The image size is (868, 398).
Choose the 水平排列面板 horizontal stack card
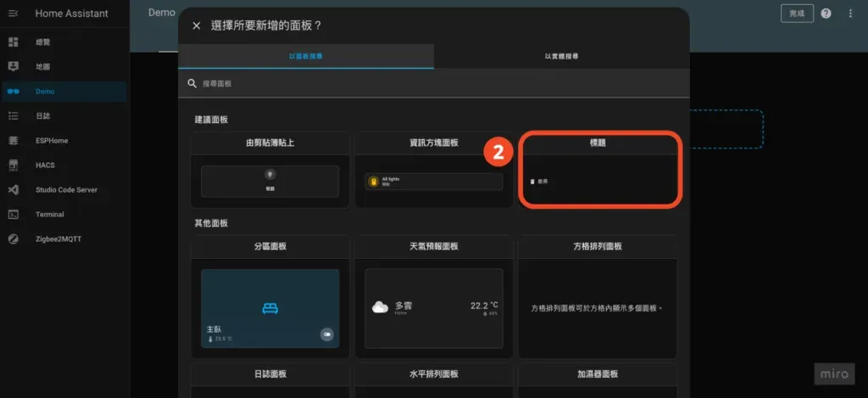click(x=433, y=380)
